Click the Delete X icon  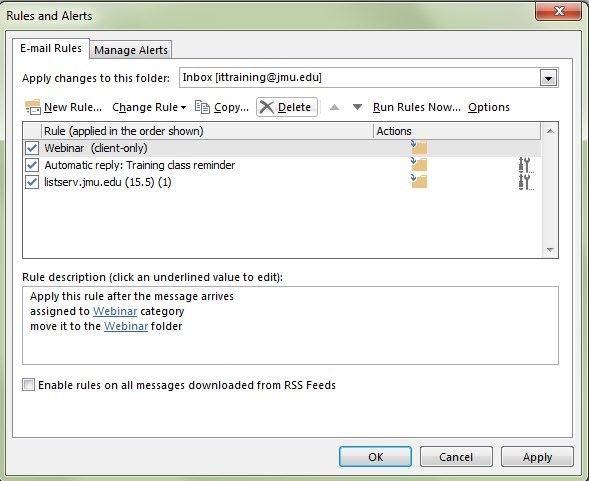267,107
